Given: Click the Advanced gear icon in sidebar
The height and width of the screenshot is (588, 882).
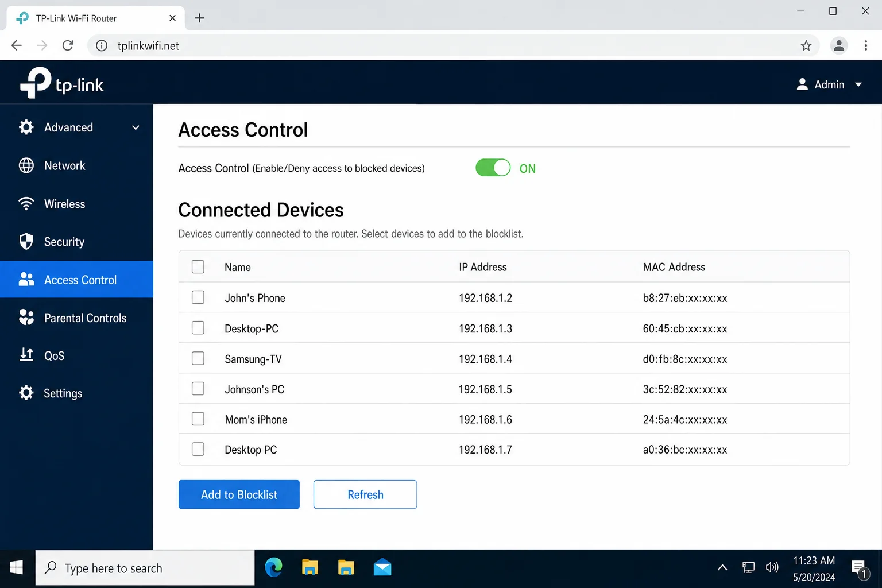Looking at the screenshot, I should pos(26,127).
